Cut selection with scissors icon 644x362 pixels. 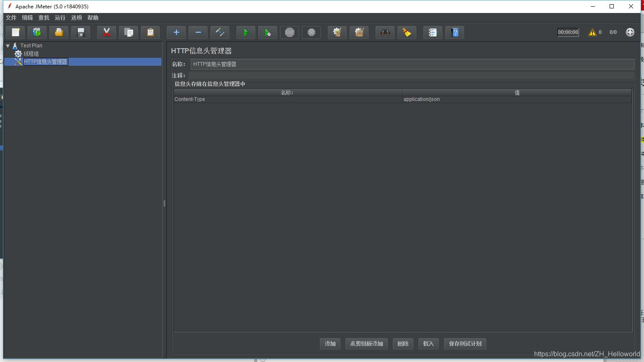(106, 32)
